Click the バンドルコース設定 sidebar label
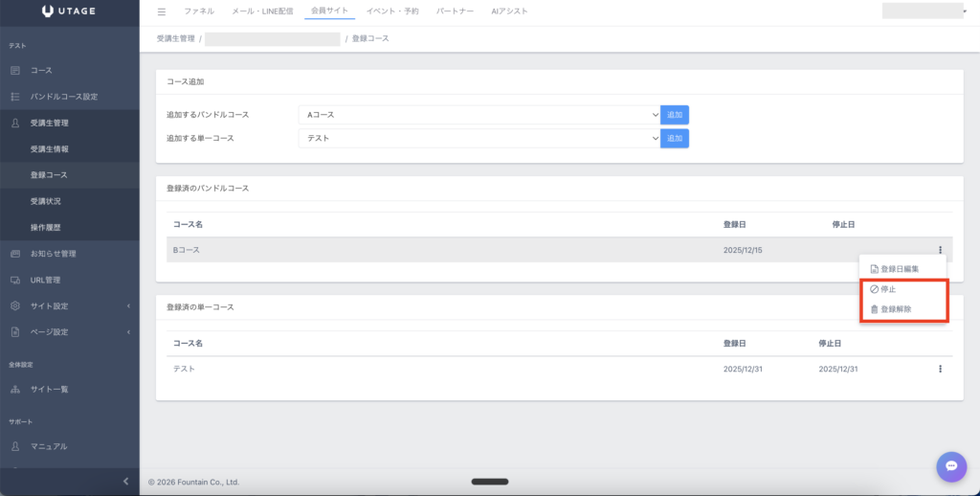This screenshot has width=980, height=496. coord(64,97)
